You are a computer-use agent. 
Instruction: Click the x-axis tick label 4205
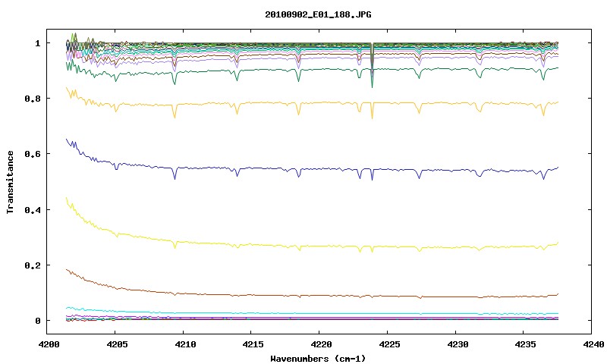(x=117, y=344)
